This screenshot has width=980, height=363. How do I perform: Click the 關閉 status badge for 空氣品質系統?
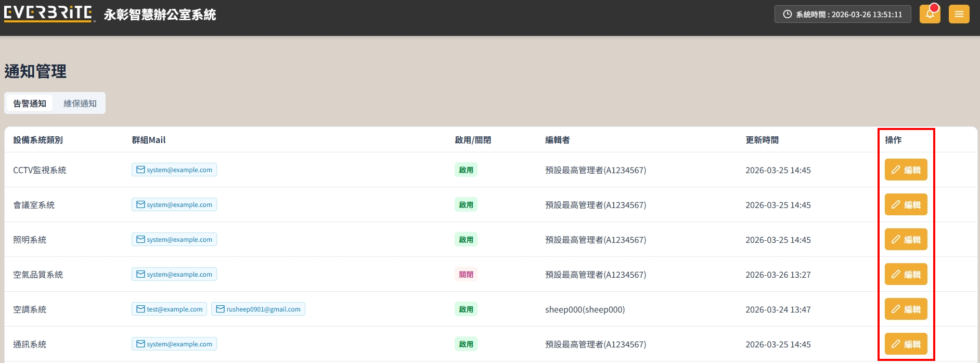(466, 275)
